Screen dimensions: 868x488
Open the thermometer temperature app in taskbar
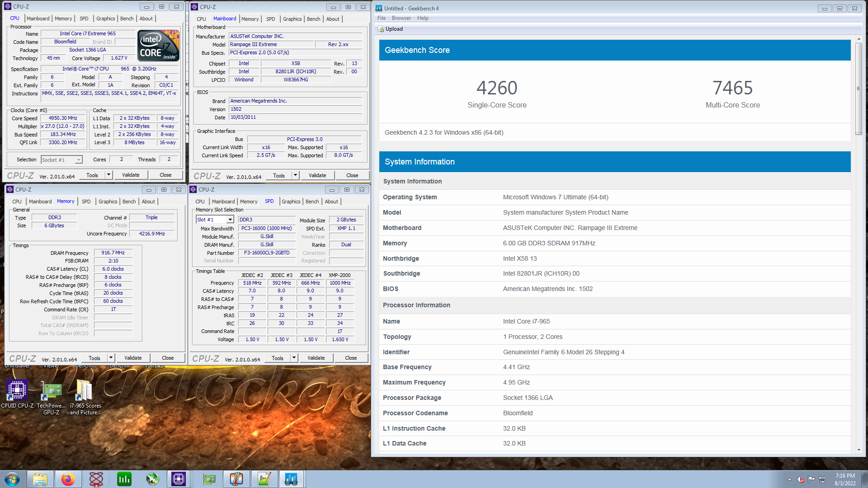[236, 479]
